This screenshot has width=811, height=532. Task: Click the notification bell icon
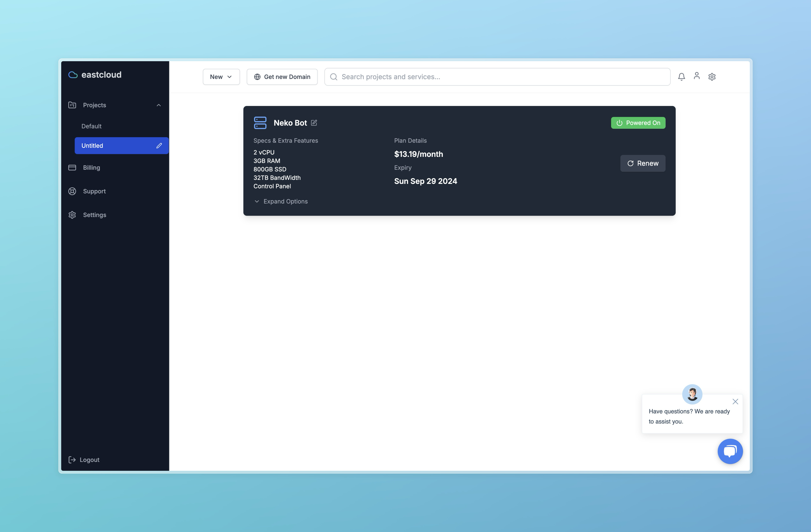[682, 76]
